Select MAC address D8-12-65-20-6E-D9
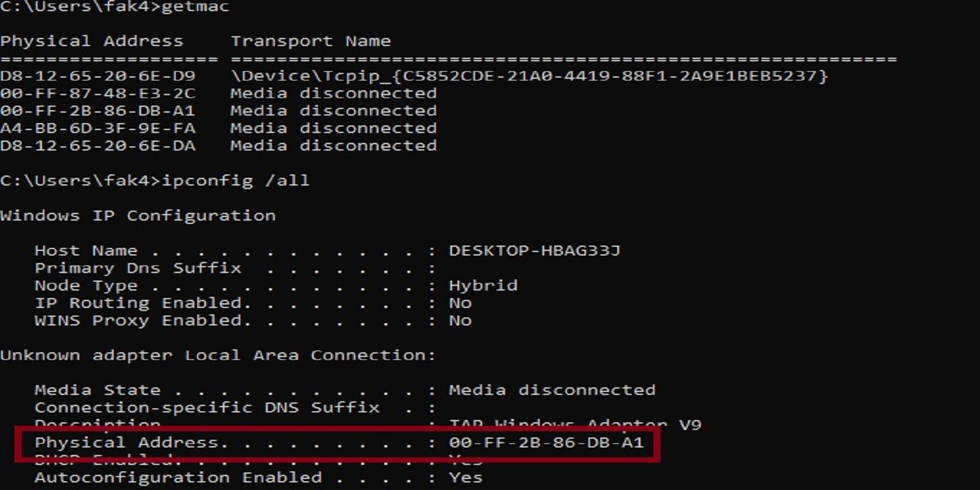The height and width of the screenshot is (490, 980). pyautogui.click(x=97, y=76)
